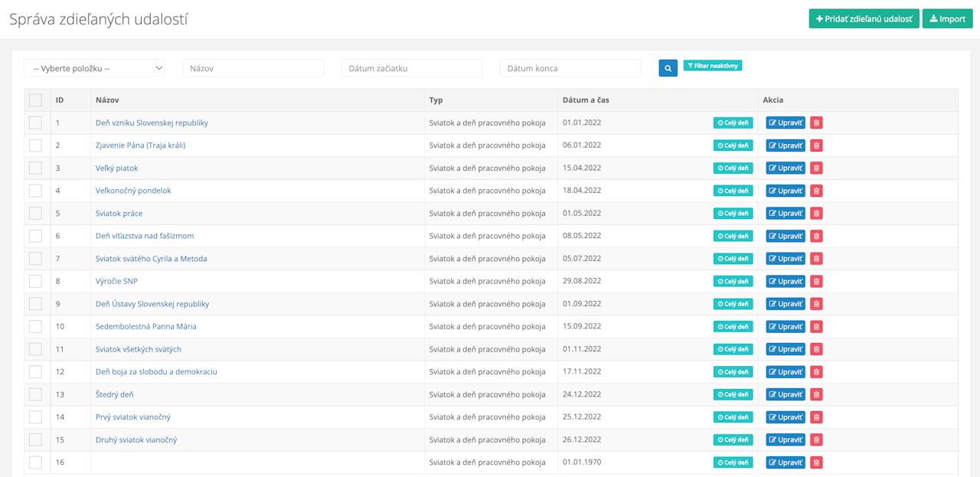Click the blue search magnifier button
This screenshot has width=980, height=477.
click(668, 68)
